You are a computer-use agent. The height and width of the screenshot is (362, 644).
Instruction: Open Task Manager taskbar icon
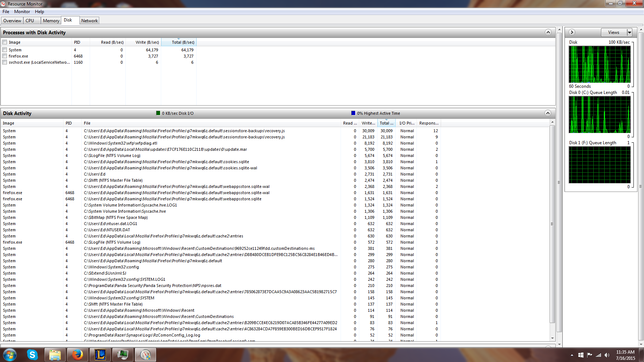[123, 354]
